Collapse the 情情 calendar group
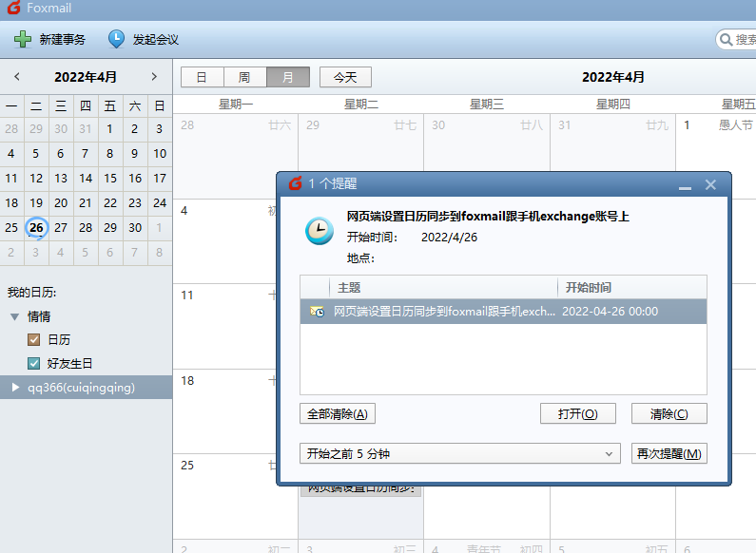Image resolution: width=756 pixels, height=553 pixels. pos(14,316)
